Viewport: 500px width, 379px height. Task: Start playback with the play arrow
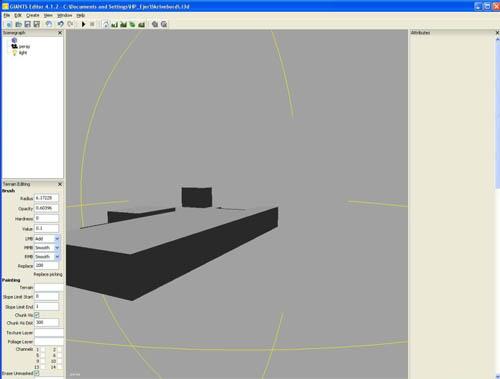point(83,24)
